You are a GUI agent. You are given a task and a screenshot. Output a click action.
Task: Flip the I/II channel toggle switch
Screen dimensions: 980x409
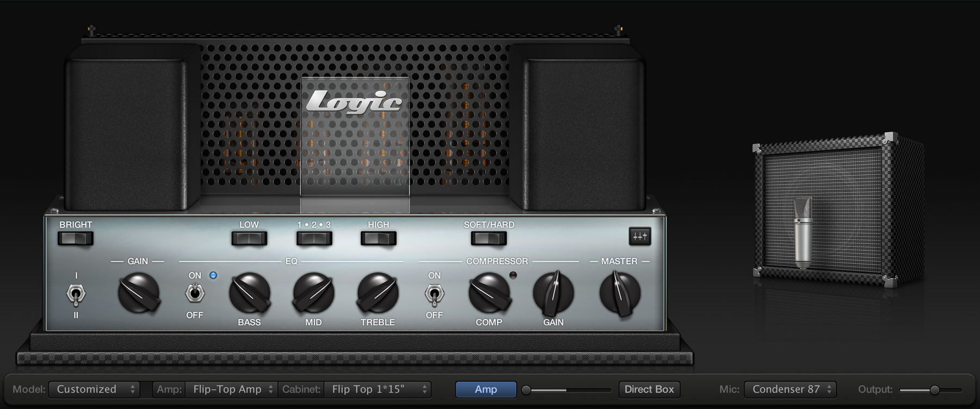76,295
